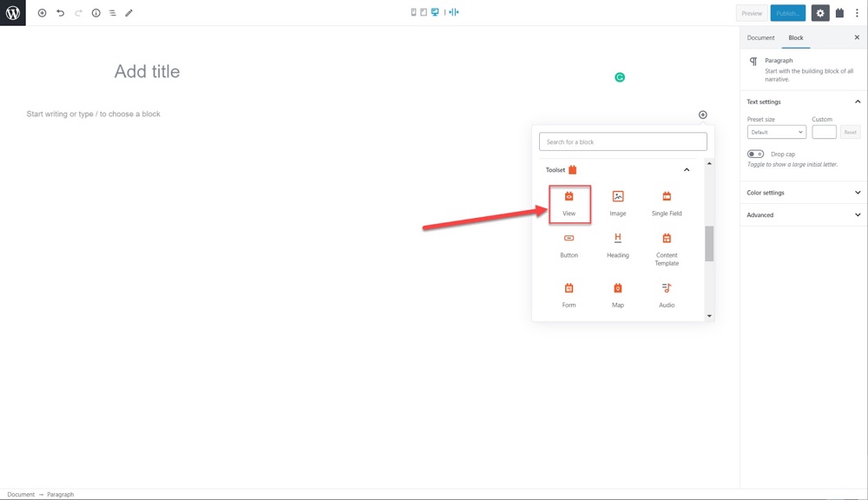The image size is (868, 500).
Task: Insert the Toolset Button block
Action: (x=569, y=247)
